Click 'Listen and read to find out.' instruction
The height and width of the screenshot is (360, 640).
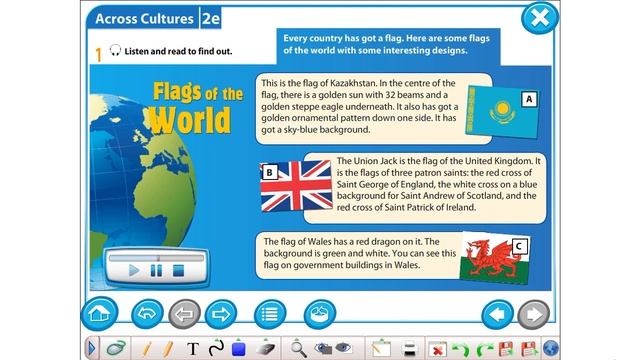178,51
